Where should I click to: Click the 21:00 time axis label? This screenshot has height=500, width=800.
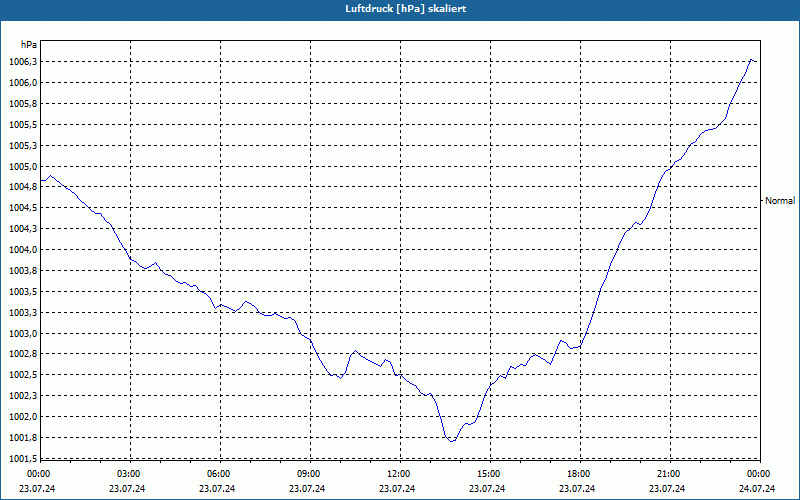tap(670, 474)
